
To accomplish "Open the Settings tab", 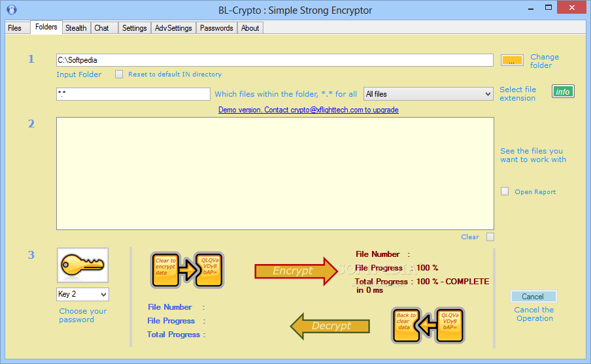I will (134, 28).
